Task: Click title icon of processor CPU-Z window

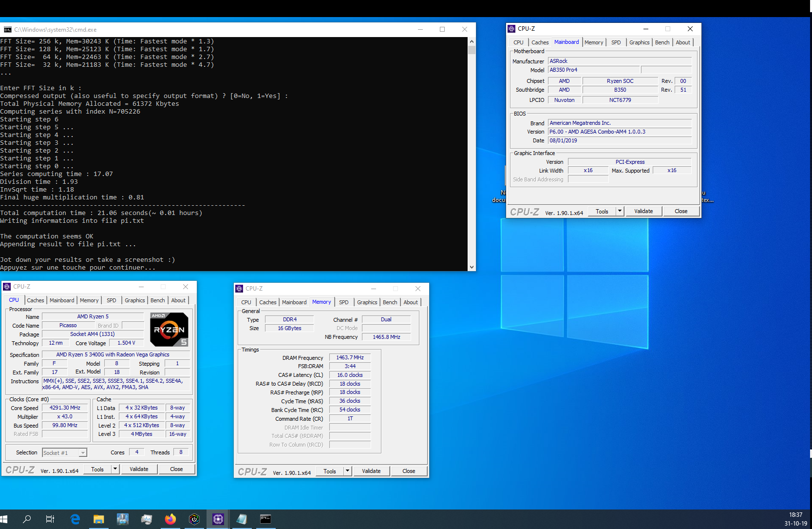Action: pos(7,287)
